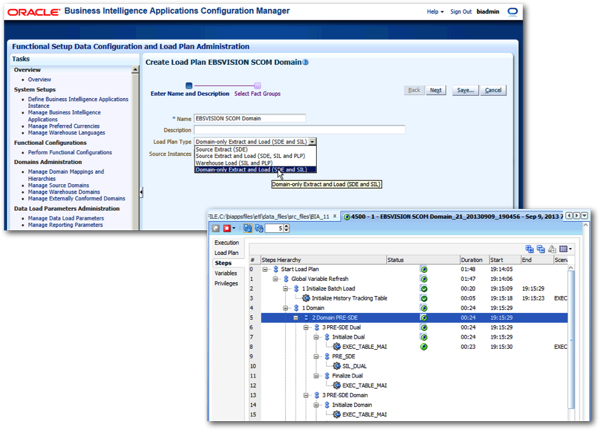Click the Oracle ring icon at top right
This screenshot has width=600, height=430.
pyautogui.click(x=512, y=11)
